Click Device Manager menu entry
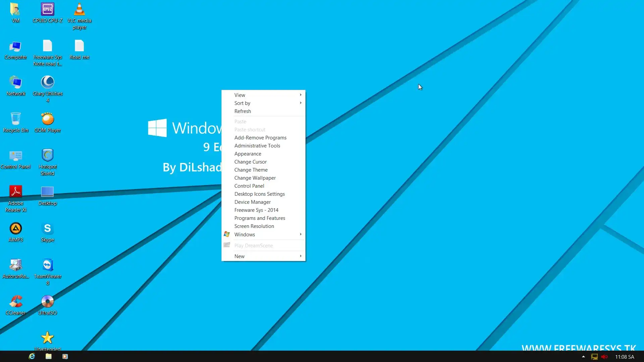The height and width of the screenshot is (362, 644). [x=252, y=202]
